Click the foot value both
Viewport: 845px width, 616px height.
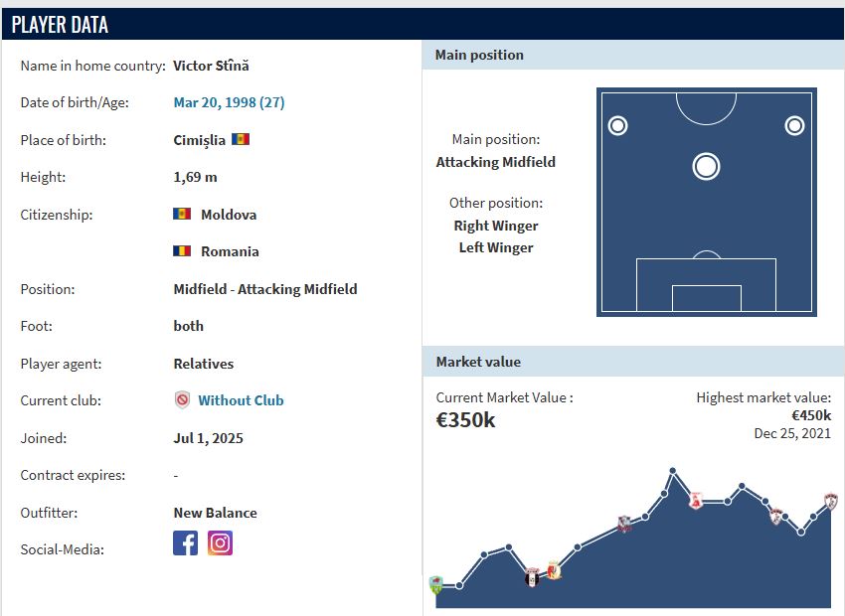click(188, 326)
